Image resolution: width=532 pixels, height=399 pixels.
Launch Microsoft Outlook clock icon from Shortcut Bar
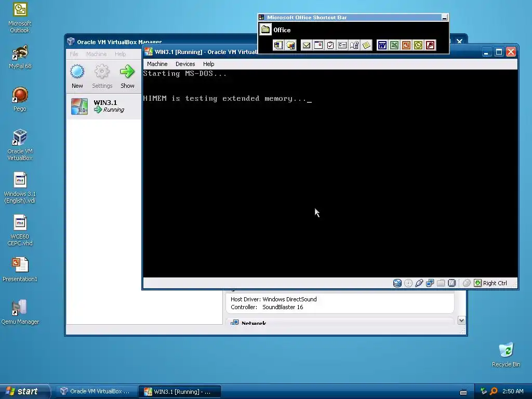coord(418,45)
